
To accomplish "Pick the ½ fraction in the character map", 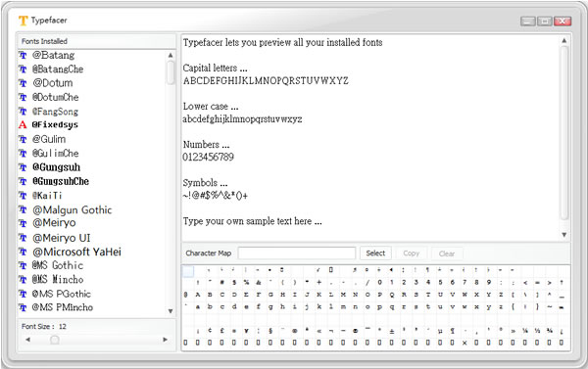I will coord(537,331).
